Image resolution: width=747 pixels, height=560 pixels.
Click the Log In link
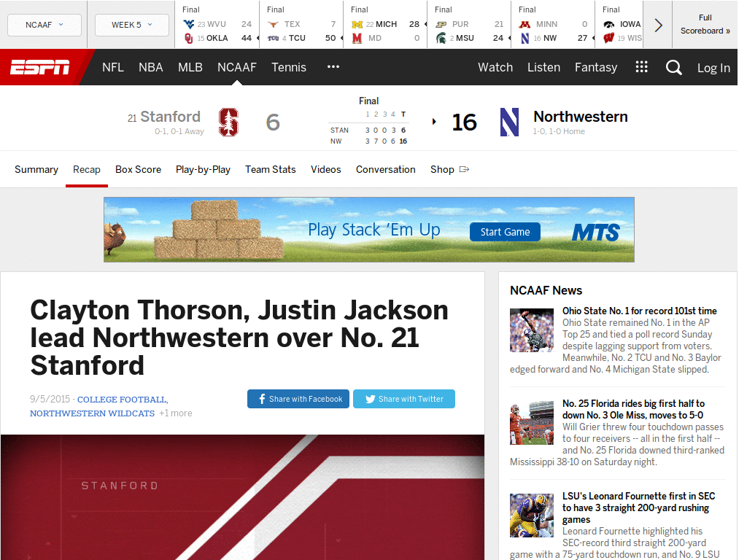pos(713,67)
